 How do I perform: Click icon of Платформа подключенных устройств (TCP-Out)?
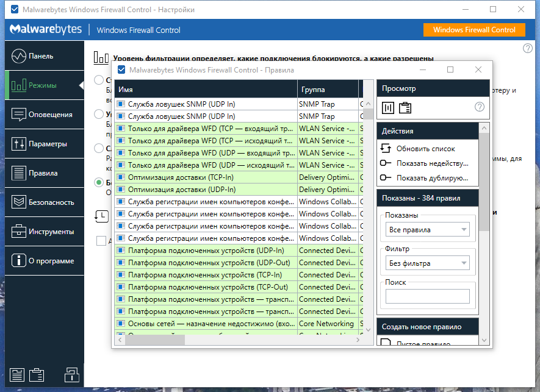coord(121,287)
